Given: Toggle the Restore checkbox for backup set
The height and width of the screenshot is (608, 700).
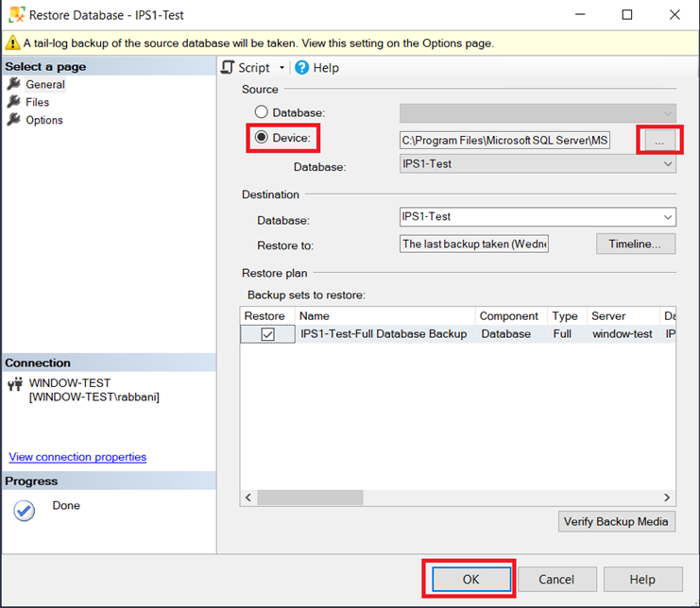Looking at the screenshot, I should [x=267, y=334].
